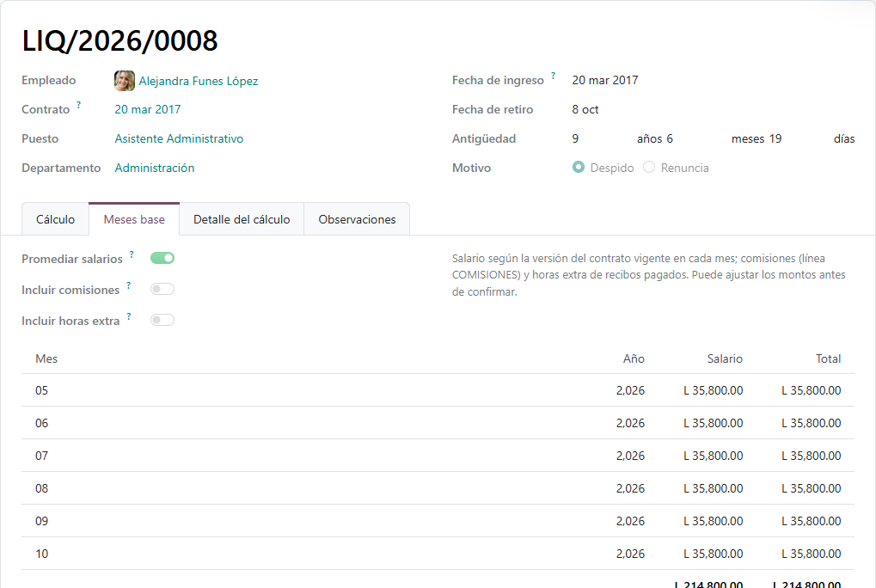This screenshot has width=876, height=588.
Task: Click the Salario column header
Action: click(x=725, y=359)
